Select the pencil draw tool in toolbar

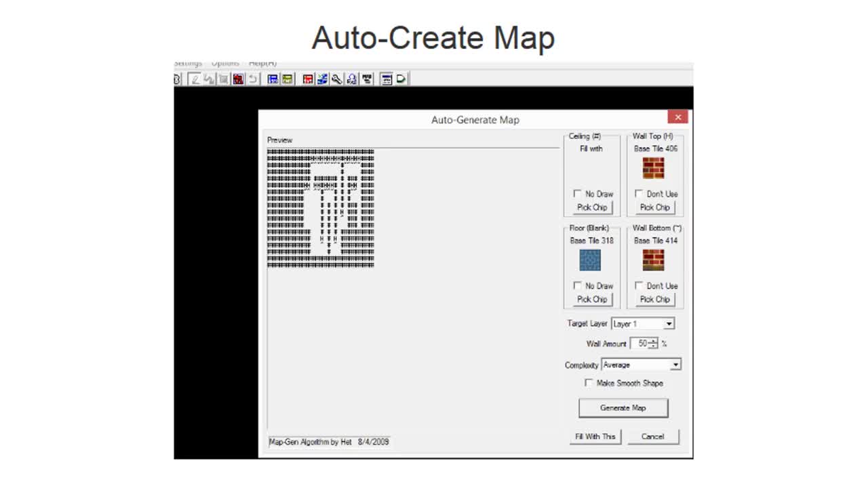[x=195, y=79]
